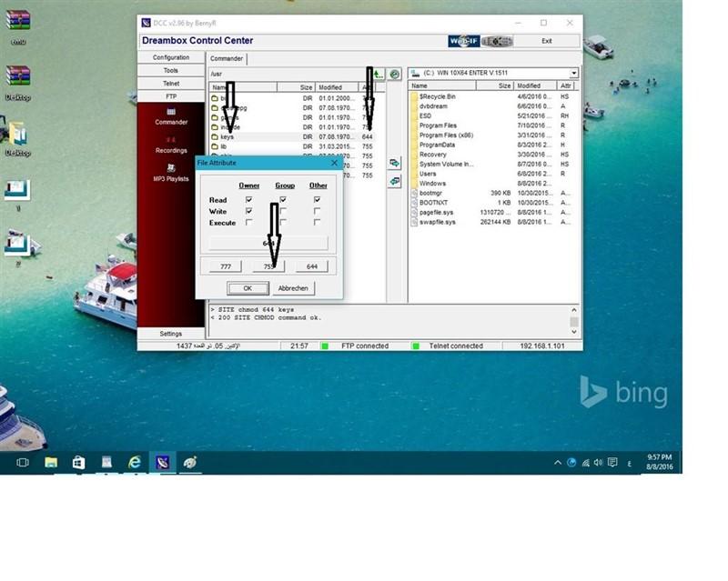Open the paint palette taskbar app
The height and width of the screenshot is (581, 728).
[x=190, y=462]
